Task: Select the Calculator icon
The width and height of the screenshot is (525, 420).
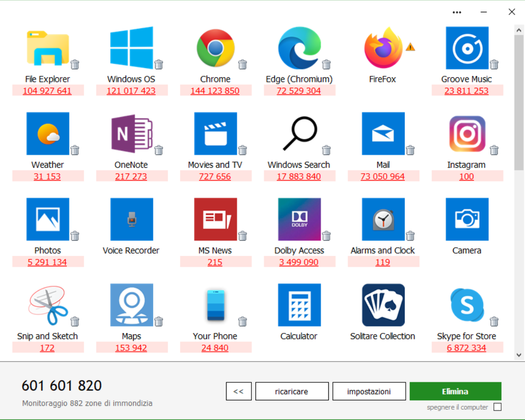Action: click(x=299, y=305)
